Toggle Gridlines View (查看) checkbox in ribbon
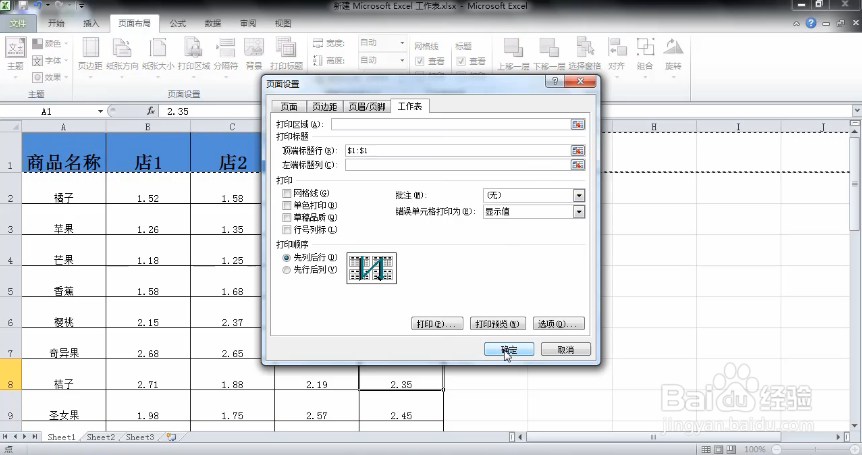The image size is (862, 455). pyautogui.click(x=420, y=61)
